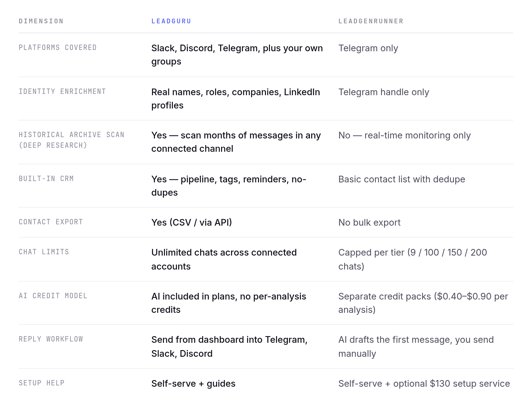The image size is (532, 414).
Task: Select the CONTACT EXPORT row label
Action: pos(51,222)
